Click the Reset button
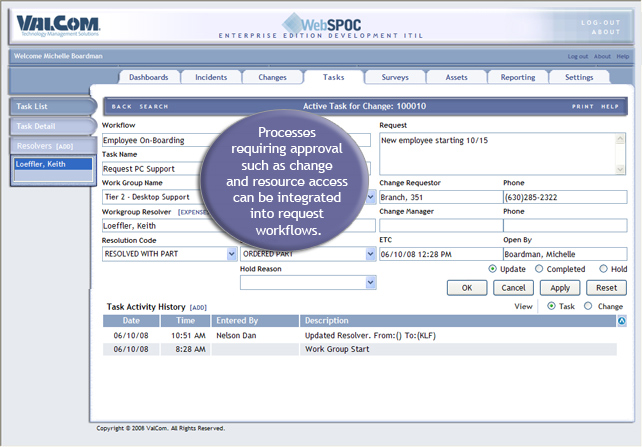 tap(606, 288)
